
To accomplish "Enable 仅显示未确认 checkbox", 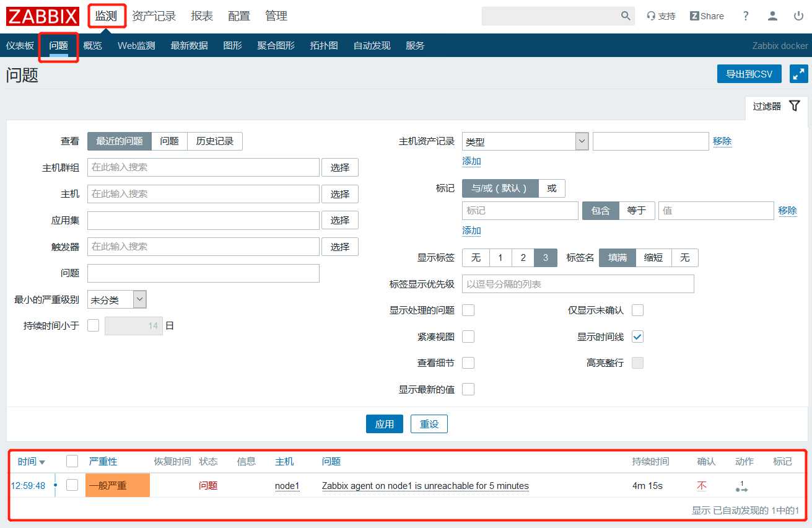I will pyautogui.click(x=637, y=310).
